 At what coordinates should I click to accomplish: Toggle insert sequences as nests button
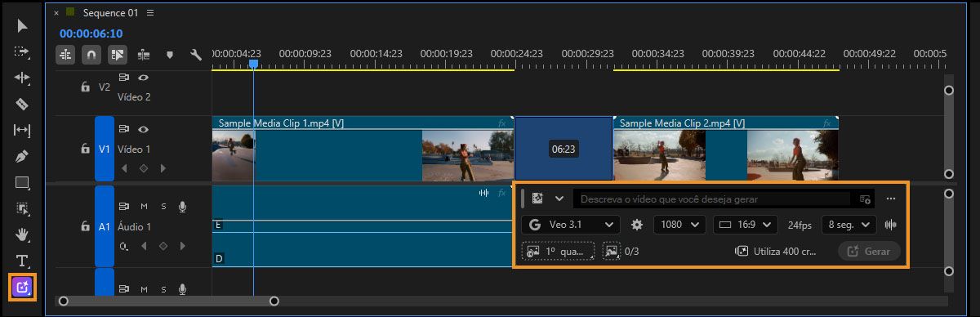tap(65, 55)
